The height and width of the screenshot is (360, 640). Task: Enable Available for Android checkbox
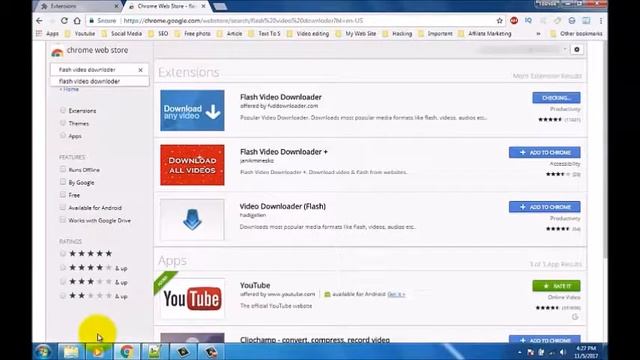pos(63,207)
